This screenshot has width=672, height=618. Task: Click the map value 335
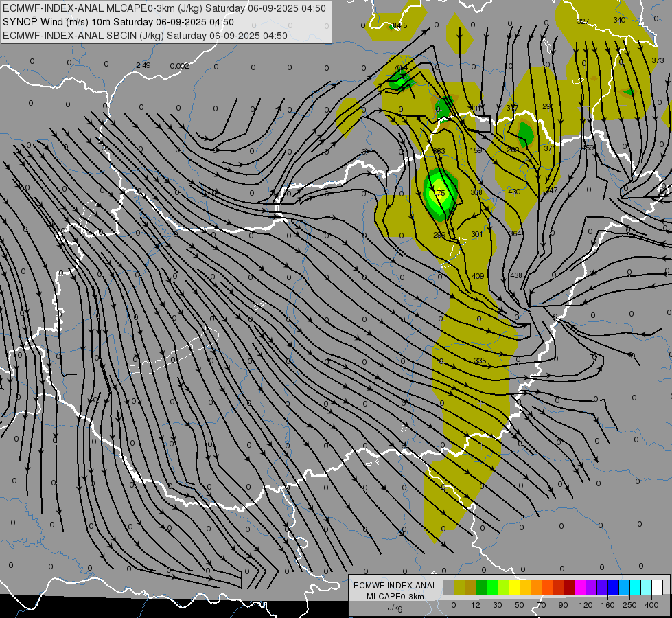pos(480,360)
